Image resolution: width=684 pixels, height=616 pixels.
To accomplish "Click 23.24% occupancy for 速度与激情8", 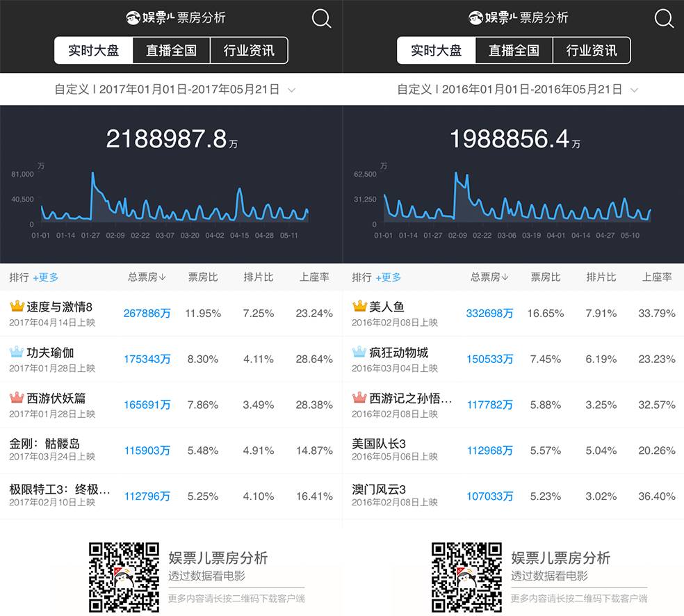I will 314,314.
